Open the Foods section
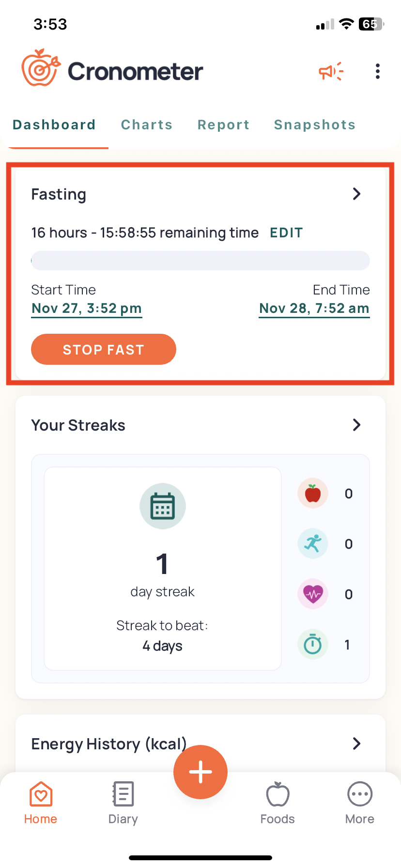The width and height of the screenshot is (401, 868). 278,802
